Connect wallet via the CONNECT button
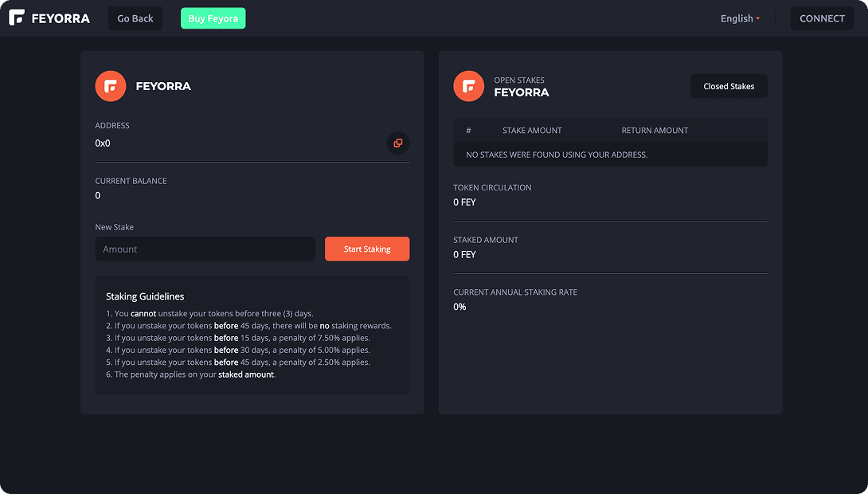868x494 pixels. 822,18
